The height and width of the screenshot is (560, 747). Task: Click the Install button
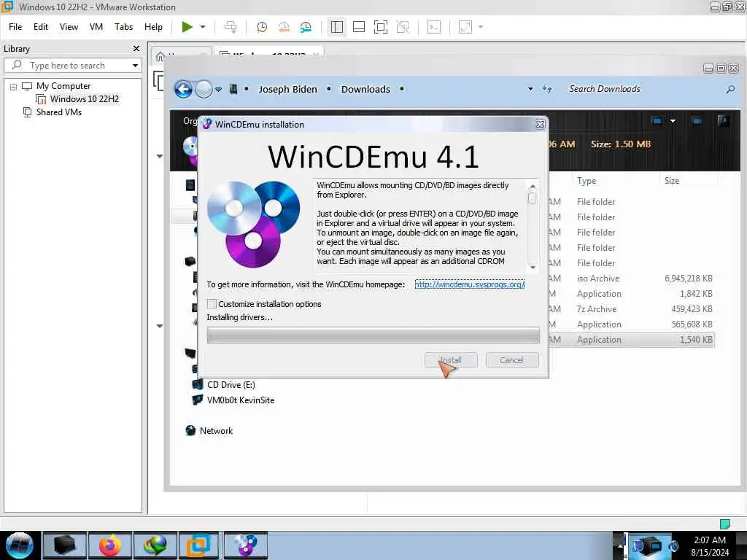[451, 360]
